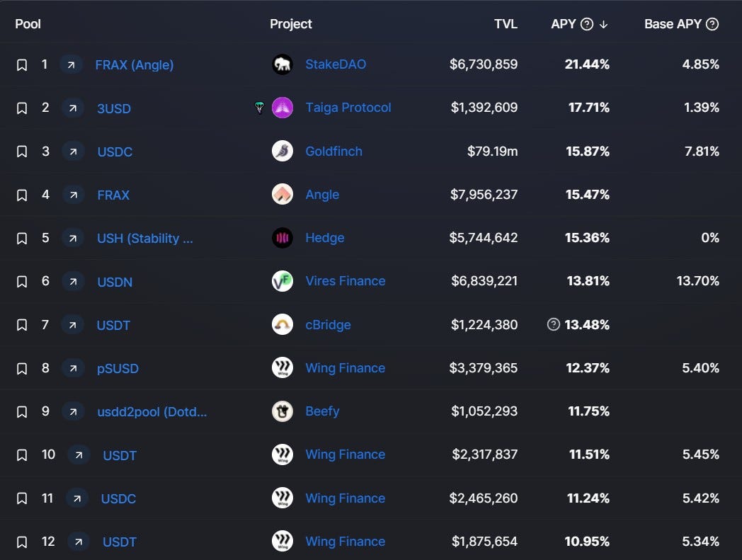Sort by APY using the down arrow

pos(604,24)
